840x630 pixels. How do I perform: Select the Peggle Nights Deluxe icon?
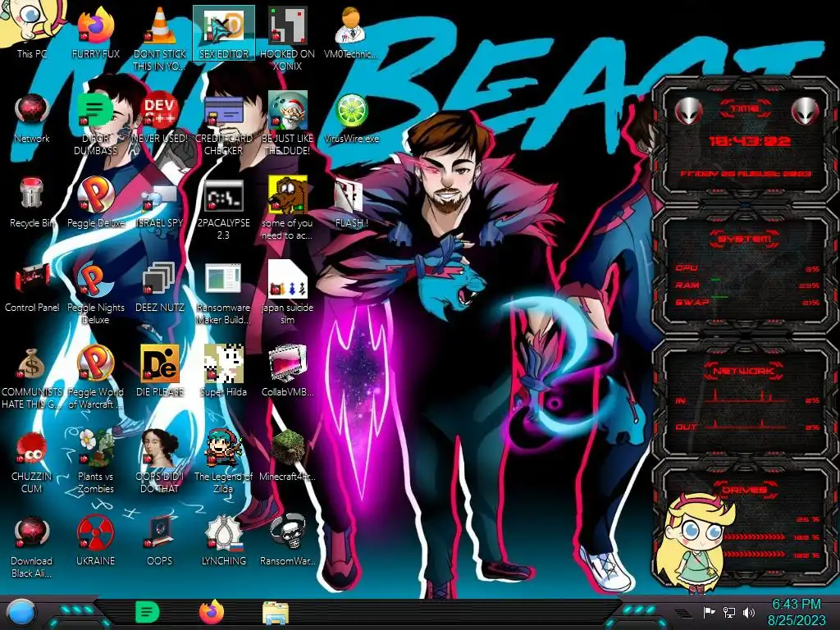(95, 293)
